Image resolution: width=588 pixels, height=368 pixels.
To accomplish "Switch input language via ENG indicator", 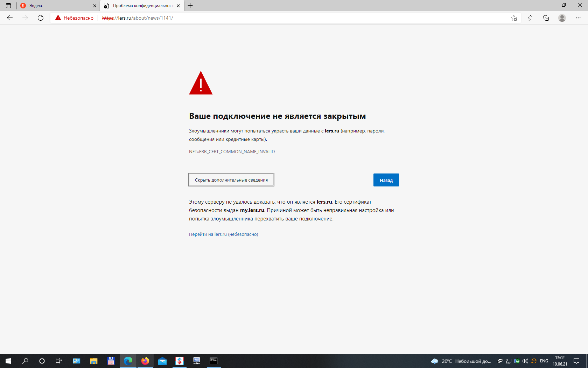I will 544,361.
